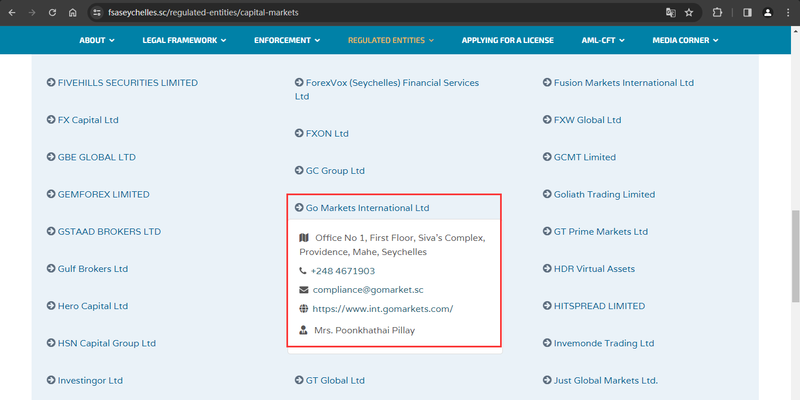Image resolution: width=800 pixels, height=400 pixels.
Task: Expand the Gulf Brokers Ltd entry
Action: click(x=87, y=269)
